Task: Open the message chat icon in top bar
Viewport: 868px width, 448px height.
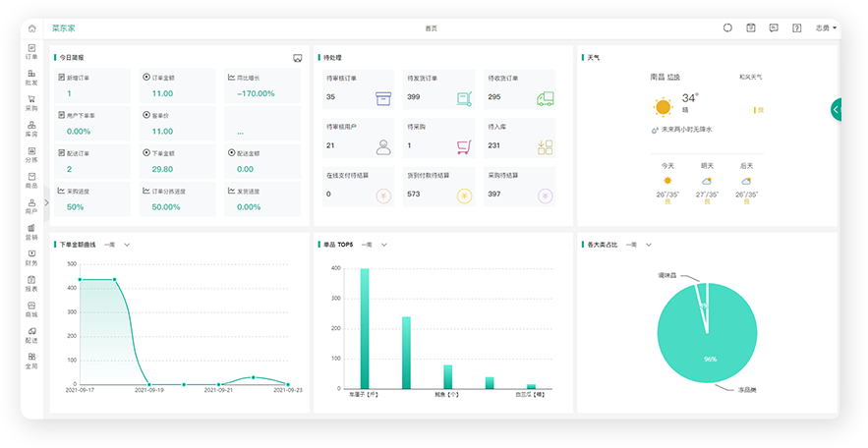Action: [x=774, y=28]
